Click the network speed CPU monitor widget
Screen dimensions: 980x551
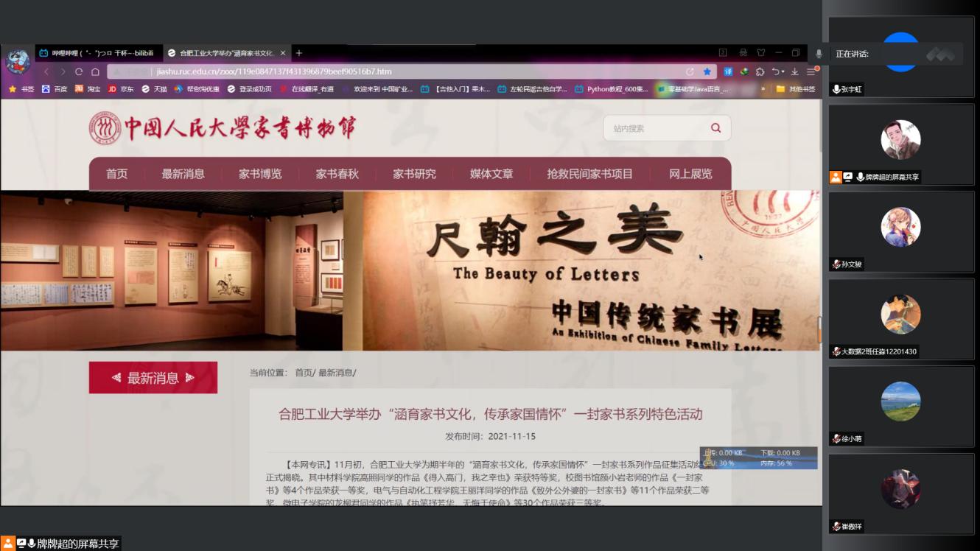tap(758, 457)
